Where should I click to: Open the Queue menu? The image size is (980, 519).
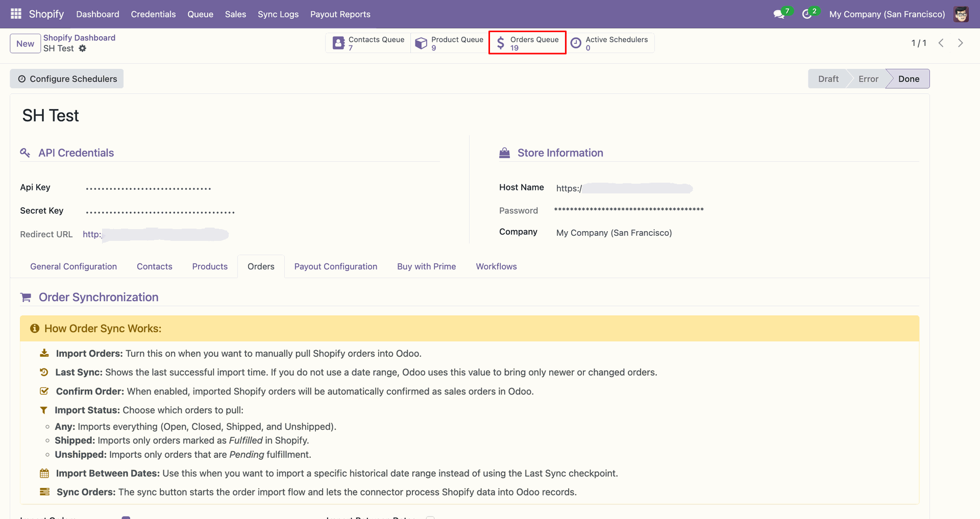[x=200, y=14]
